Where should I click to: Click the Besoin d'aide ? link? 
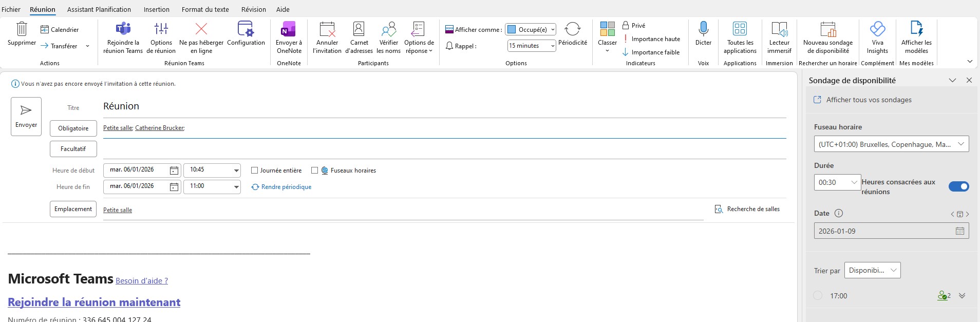[x=142, y=281]
